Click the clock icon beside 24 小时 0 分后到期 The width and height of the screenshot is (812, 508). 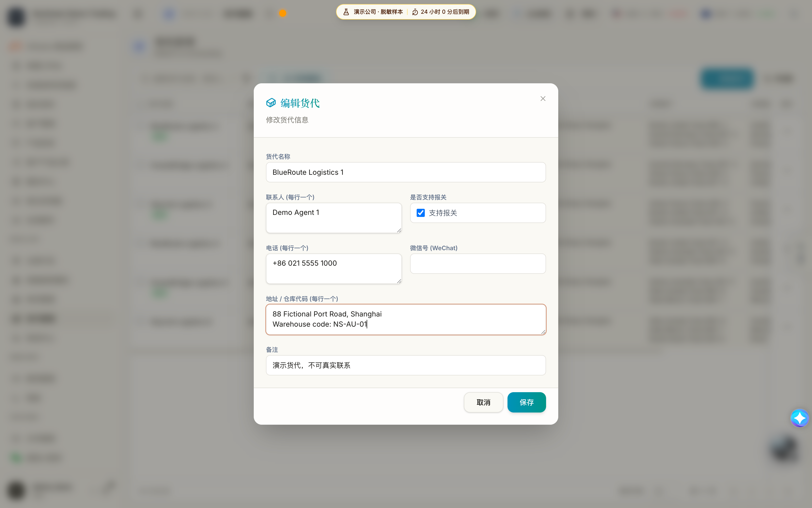click(x=415, y=12)
